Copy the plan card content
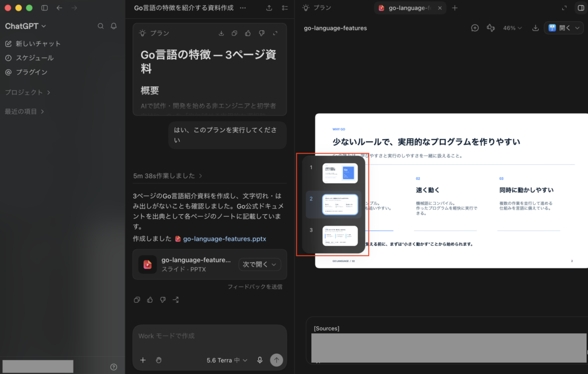Screen dimensions: 588x374 [x=234, y=33]
